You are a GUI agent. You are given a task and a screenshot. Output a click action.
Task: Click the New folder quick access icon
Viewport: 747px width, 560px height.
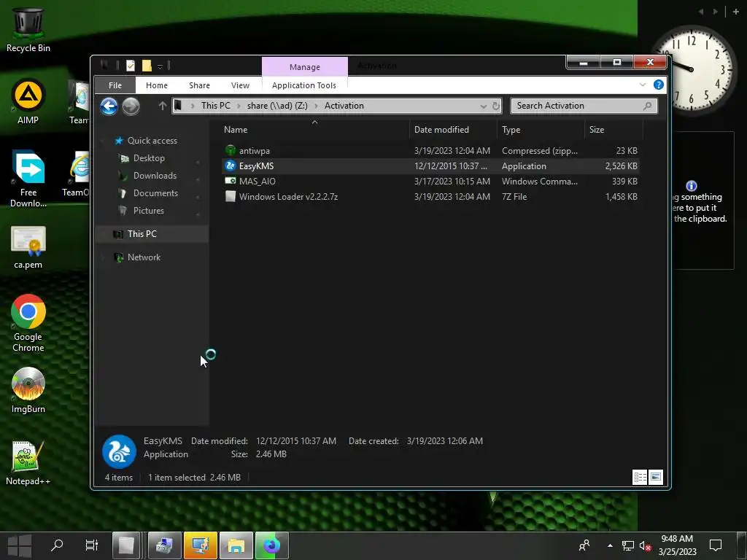(147, 66)
